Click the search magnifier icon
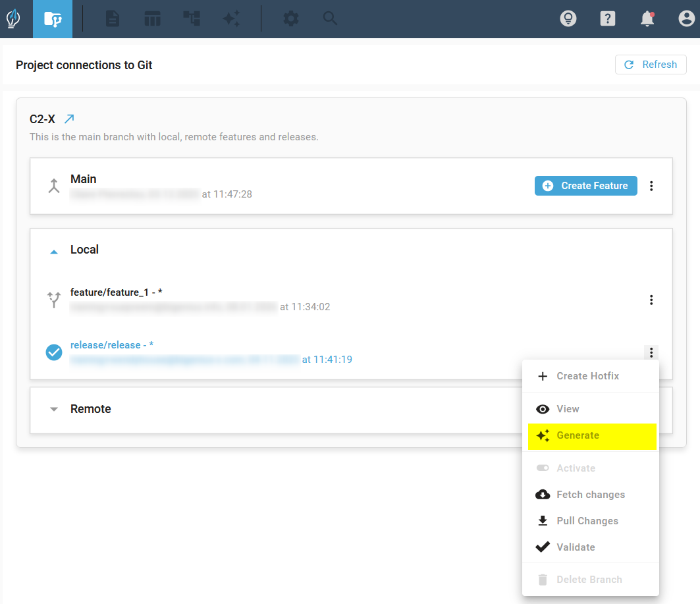Viewport: 700px width, 604px height. tap(330, 19)
